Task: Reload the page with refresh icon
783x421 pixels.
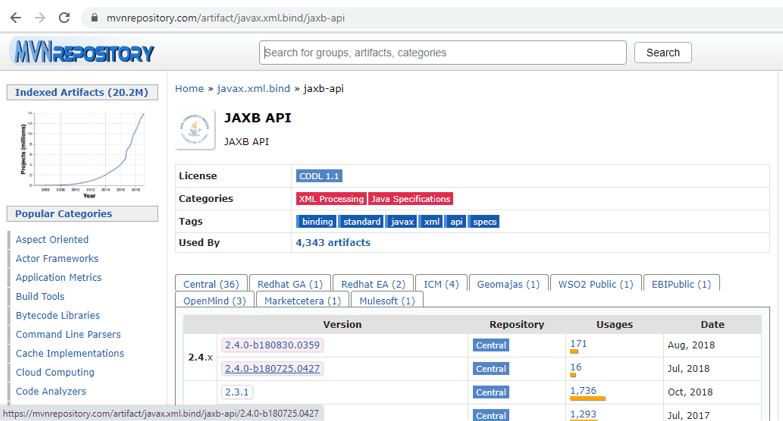Action: [64, 18]
